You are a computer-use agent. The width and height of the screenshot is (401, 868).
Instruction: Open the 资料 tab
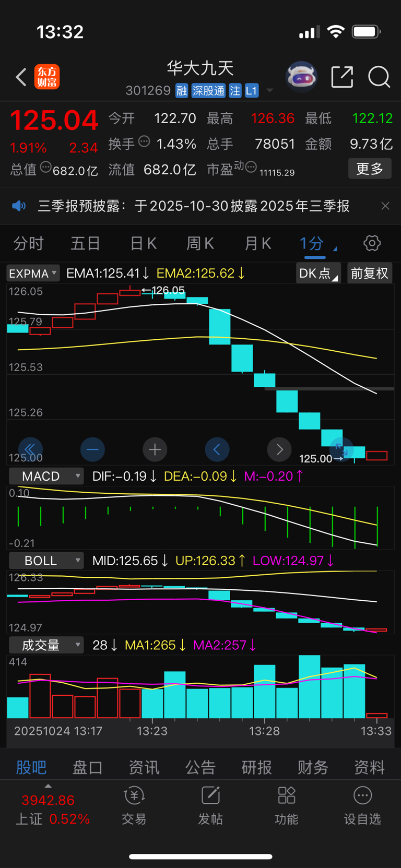[x=370, y=767]
